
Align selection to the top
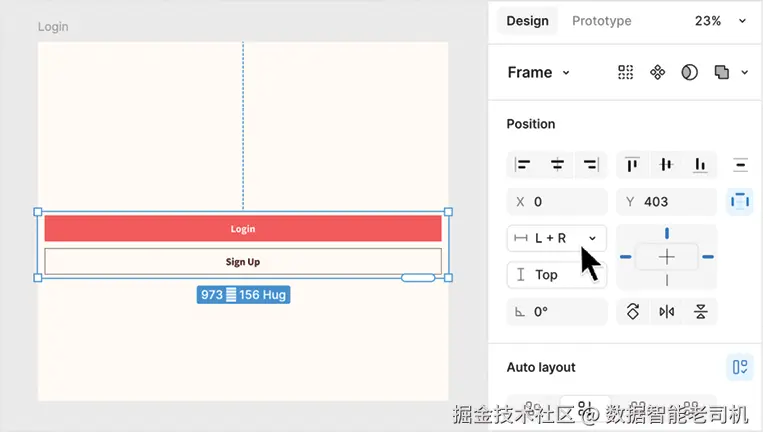[x=632, y=165]
